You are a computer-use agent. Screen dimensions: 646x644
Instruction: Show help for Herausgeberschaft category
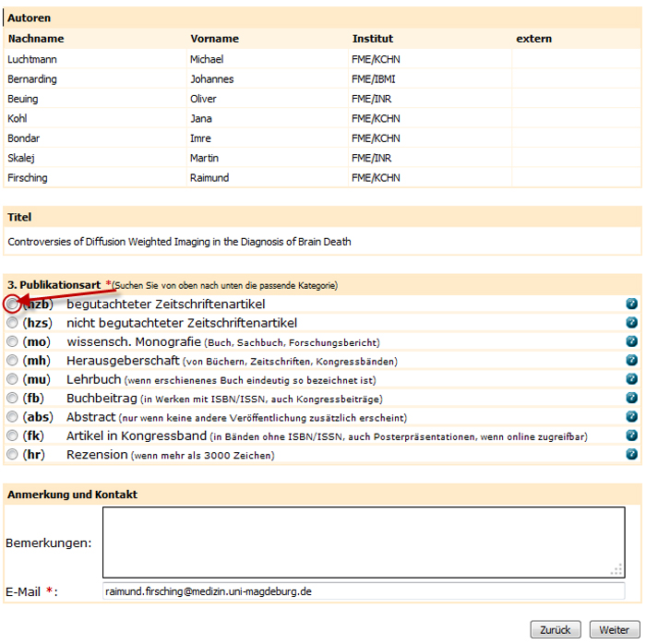click(632, 361)
